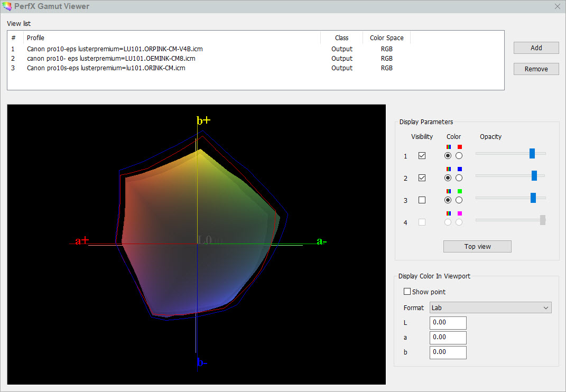
Task: Select the ORPINK-CM-V4B.icm profile row
Action: click(x=115, y=49)
